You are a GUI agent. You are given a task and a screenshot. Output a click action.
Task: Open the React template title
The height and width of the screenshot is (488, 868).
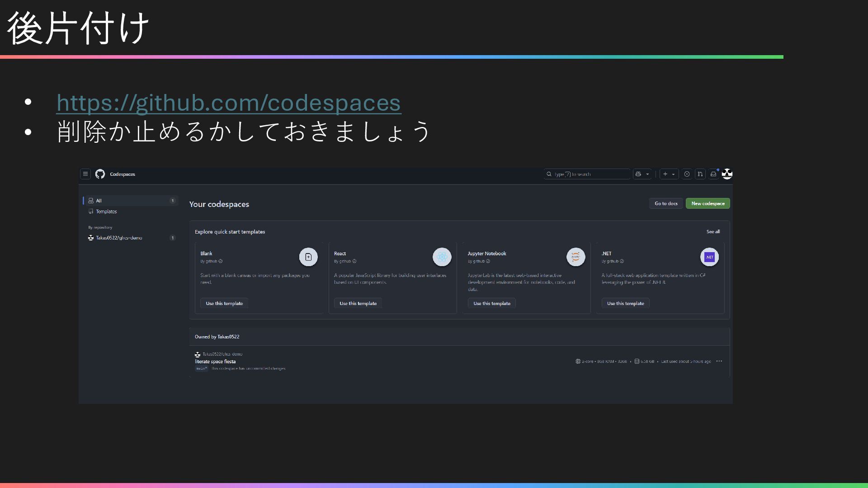point(340,253)
